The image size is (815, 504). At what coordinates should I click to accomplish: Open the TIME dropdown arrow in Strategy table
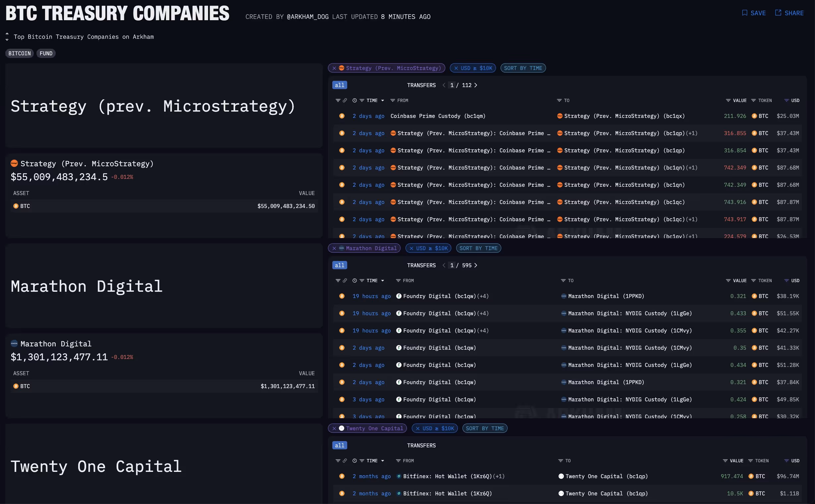pyautogui.click(x=383, y=100)
